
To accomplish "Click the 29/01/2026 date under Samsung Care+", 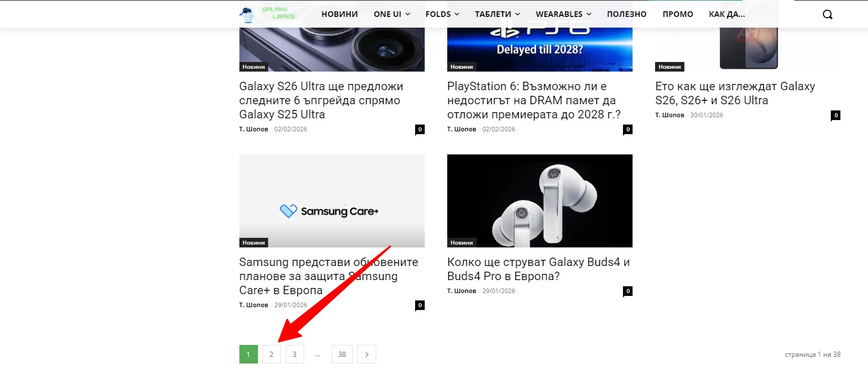I will [291, 305].
